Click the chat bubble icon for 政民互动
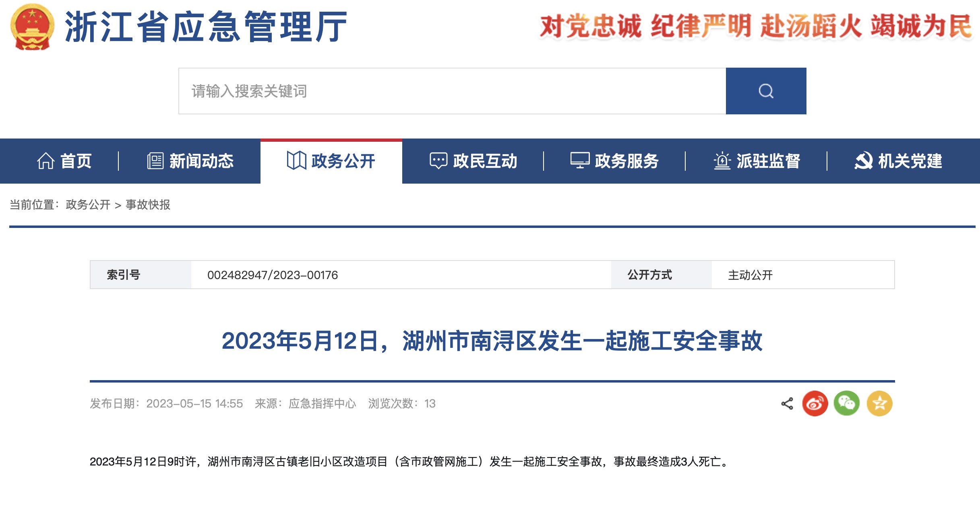The height and width of the screenshot is (513, 980). (438, 161)
